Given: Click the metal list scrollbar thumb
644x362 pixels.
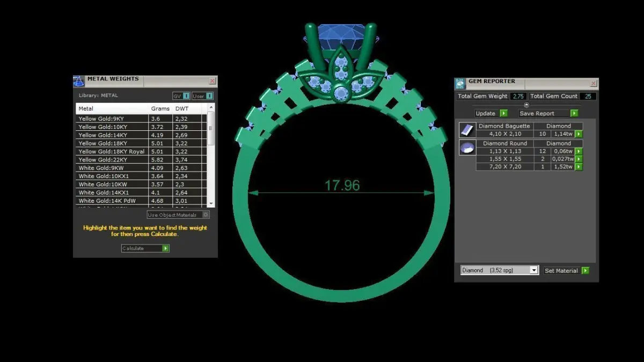Looking at the screenshot, I should pyautogui.click(x=211, y=128).
